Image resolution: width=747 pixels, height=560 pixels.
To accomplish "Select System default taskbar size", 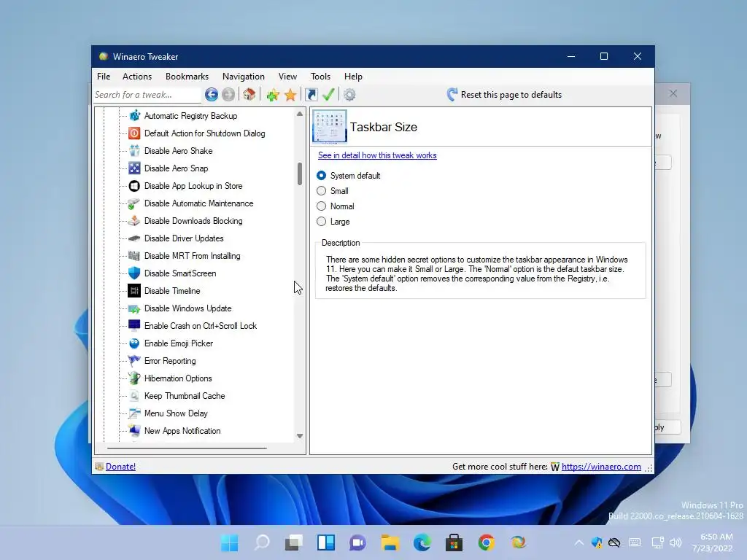I will point(348,176).
